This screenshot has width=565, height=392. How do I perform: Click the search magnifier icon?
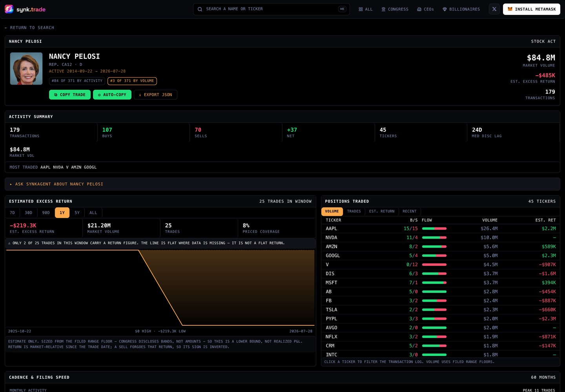(x=200, y=9)
